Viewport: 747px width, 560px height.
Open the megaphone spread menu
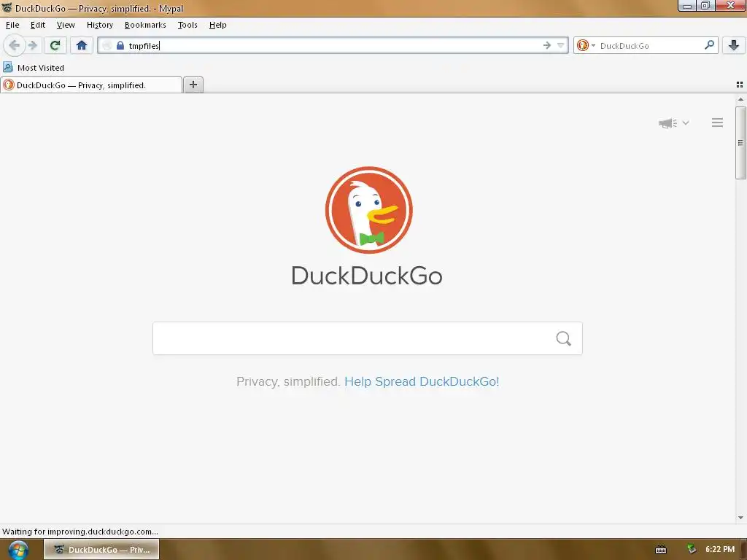coord(673,122)
